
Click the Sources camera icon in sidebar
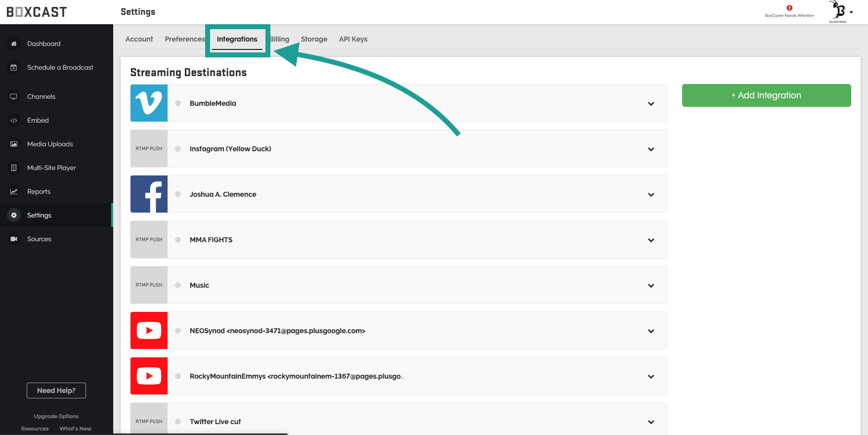point(14,239)
